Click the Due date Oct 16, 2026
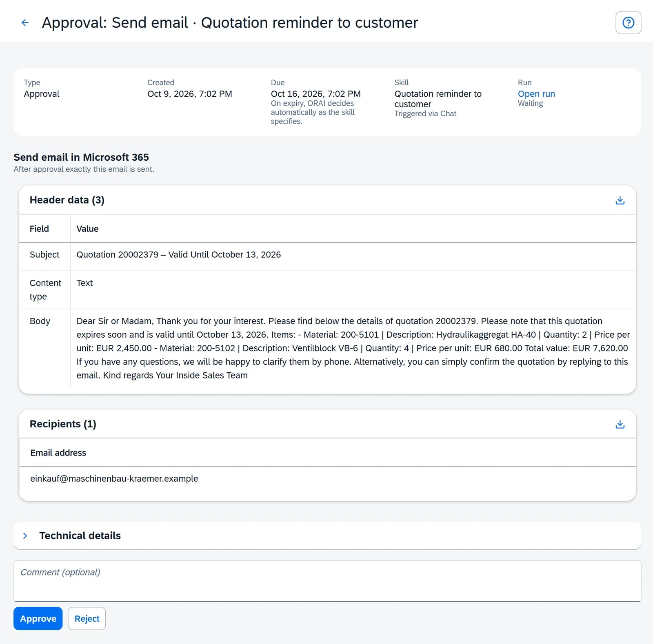The width and height of the screenshot is (653, 644). [x=315, y=94]
